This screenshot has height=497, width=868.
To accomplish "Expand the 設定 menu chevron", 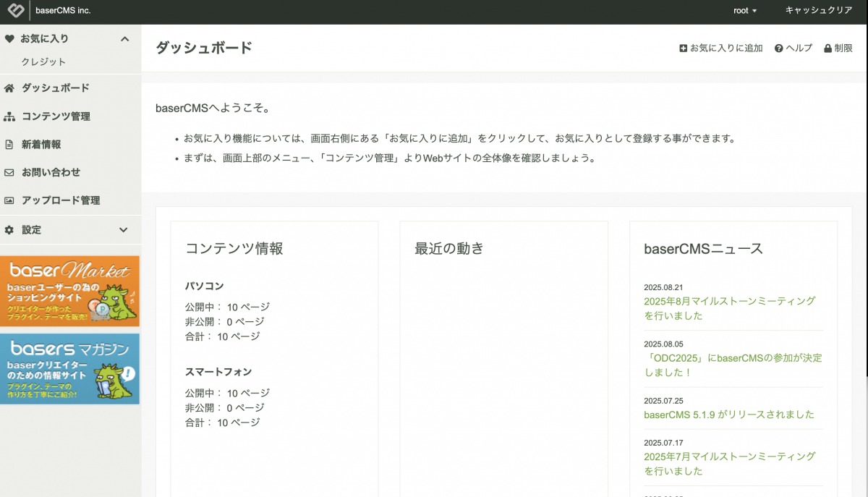I will [x=124, y=230].
